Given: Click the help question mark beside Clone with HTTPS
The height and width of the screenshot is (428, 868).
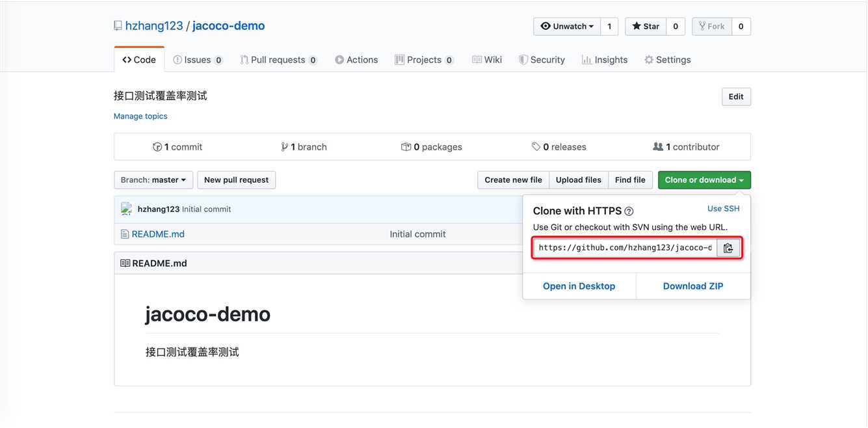Looking at the screenshot, I should 629,211.
